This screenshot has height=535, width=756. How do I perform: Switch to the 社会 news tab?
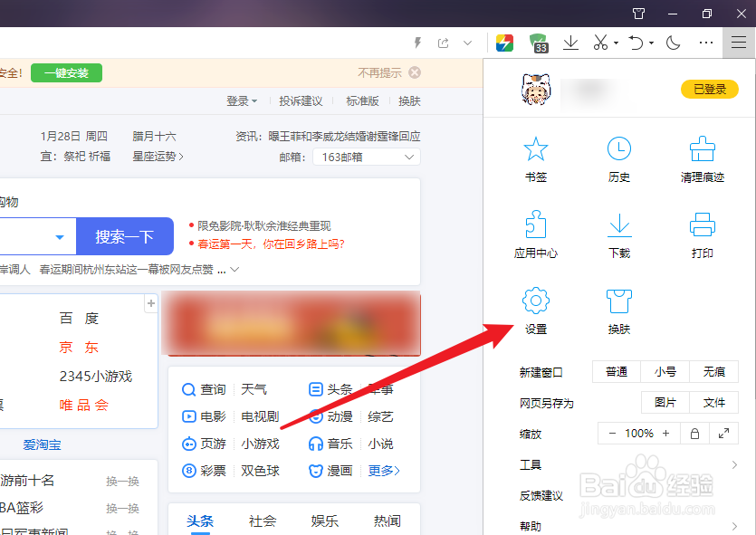pos(263,521)
